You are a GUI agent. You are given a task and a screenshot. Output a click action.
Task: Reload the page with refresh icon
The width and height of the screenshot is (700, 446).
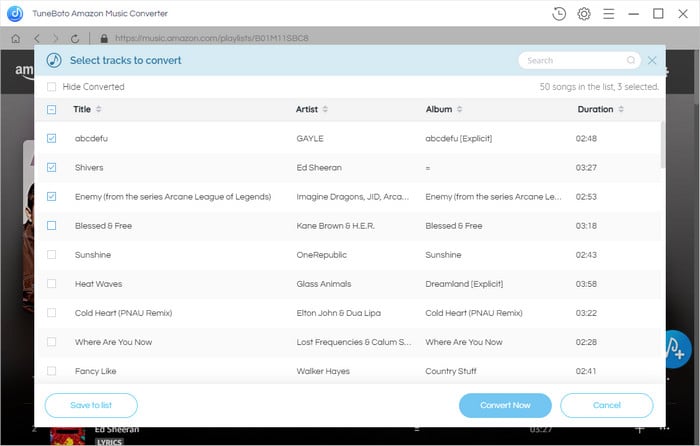coord(75,39)
